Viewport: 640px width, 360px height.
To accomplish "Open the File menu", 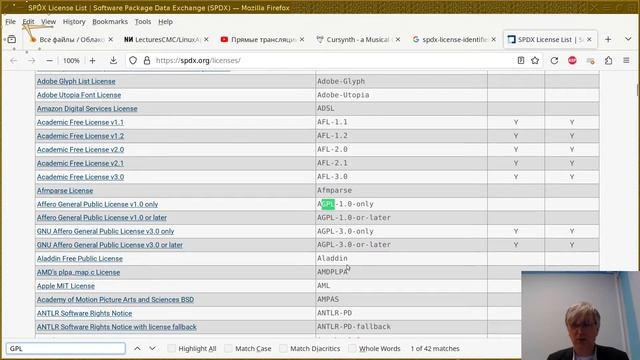I will click(11, 22).
